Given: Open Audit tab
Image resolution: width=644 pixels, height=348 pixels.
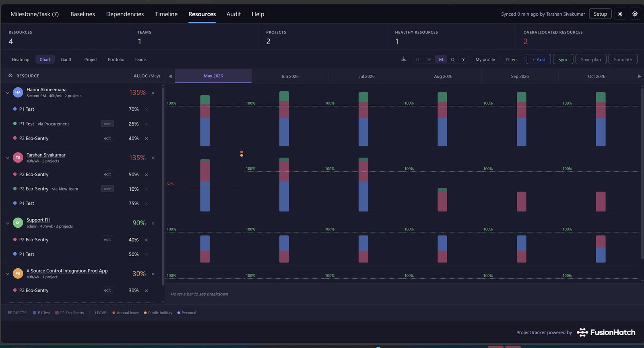Looking at the screenshot, I should (233, 14).
